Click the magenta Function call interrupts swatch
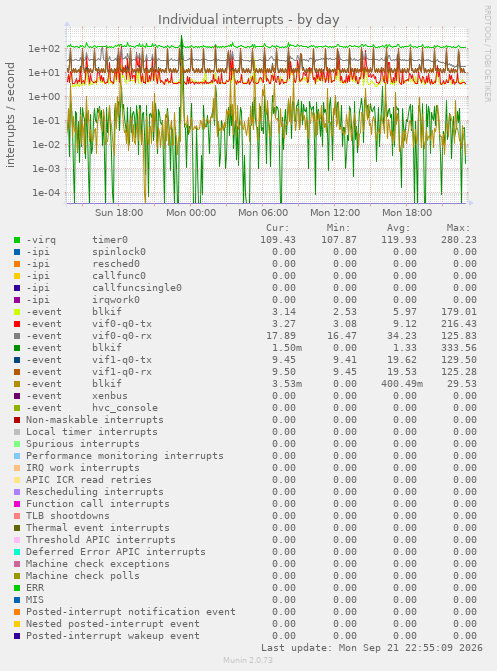497x671 pixels. click(x=17, y=504)
